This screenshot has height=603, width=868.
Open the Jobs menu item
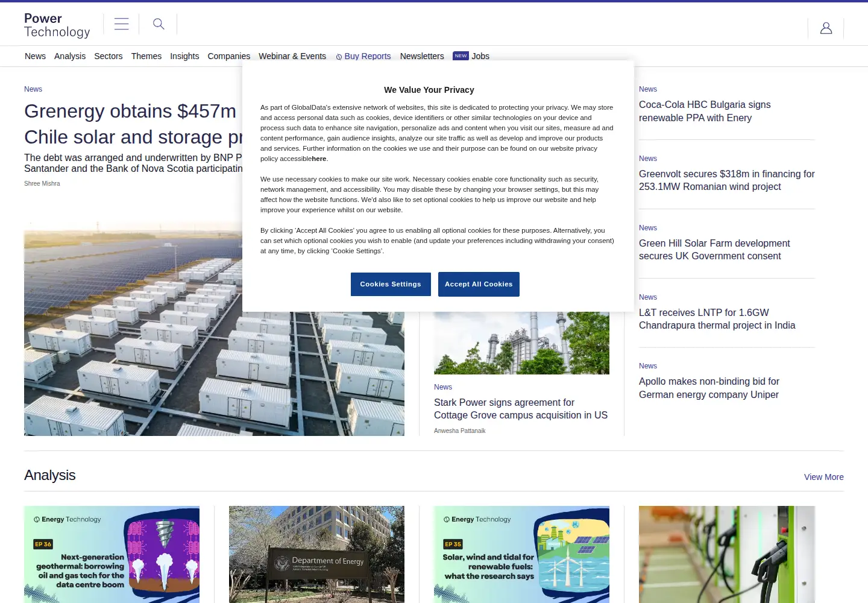[480, 56]
